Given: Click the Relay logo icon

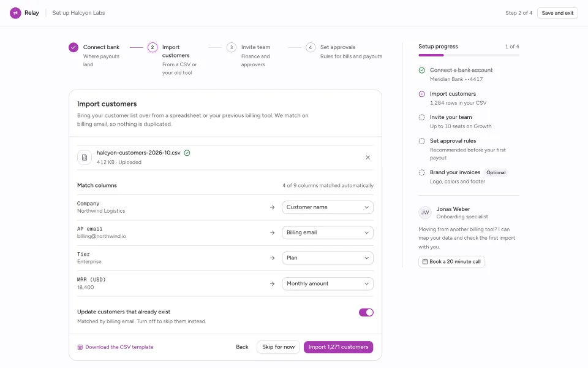Looking at the screenshot, I should point(15,13).
